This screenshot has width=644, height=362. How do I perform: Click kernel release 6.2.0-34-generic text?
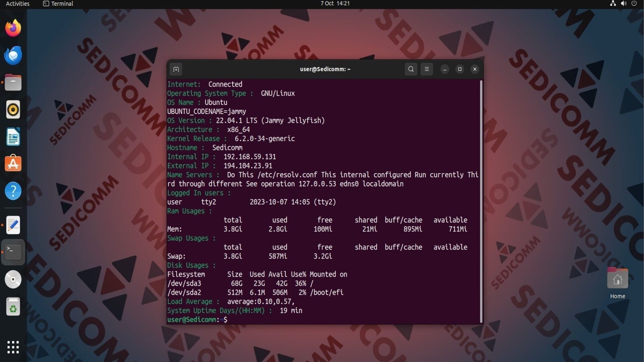[x=265, y=139]
